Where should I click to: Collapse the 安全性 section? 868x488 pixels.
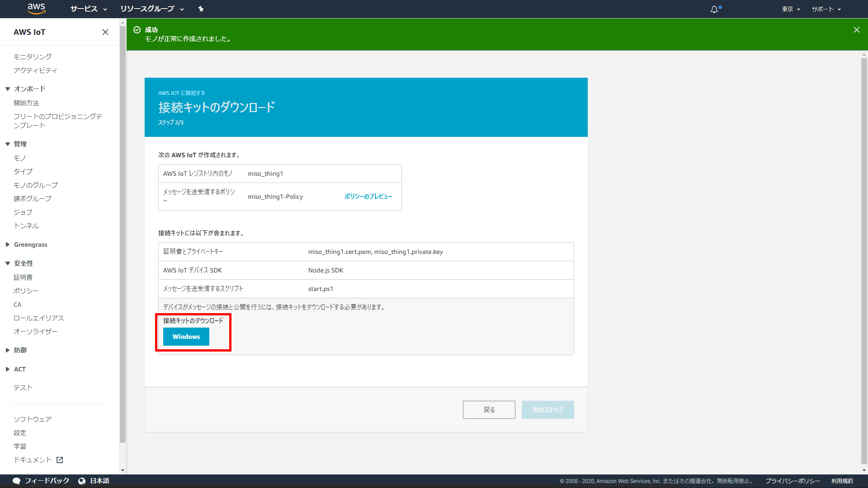coord(8,263)
